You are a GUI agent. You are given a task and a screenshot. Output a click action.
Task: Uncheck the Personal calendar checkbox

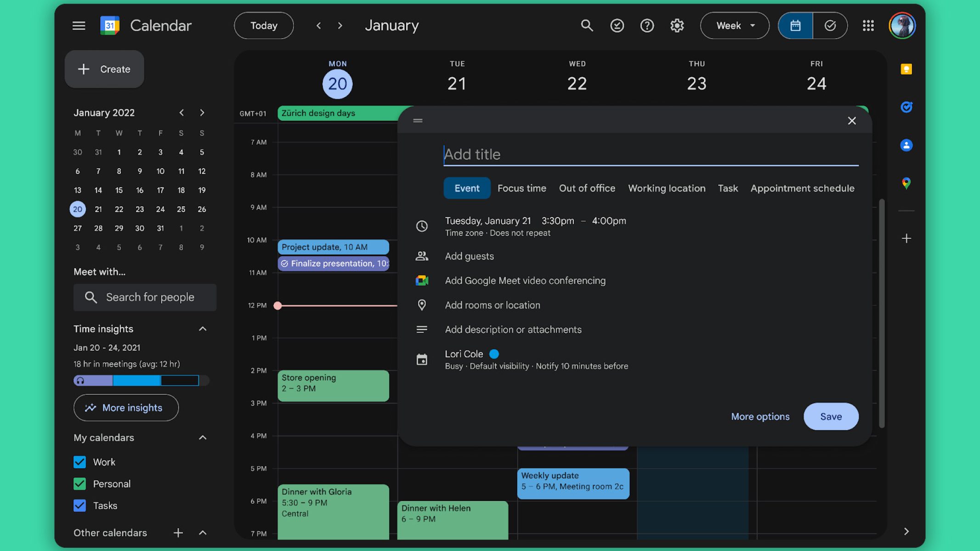tap(80, 484)
